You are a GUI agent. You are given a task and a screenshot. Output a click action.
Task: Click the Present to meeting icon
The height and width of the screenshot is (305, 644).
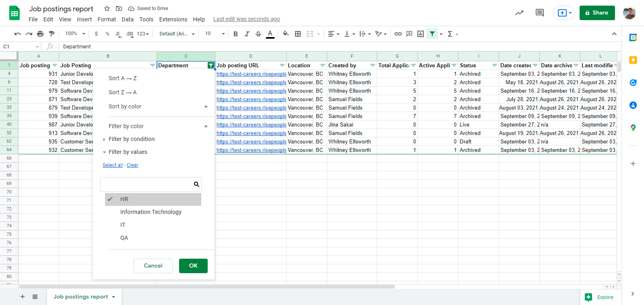point(562,13)
